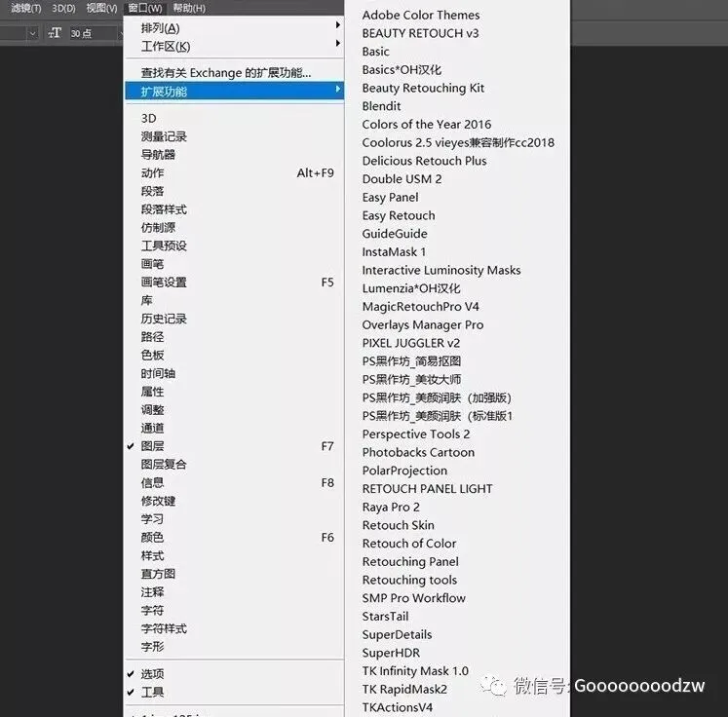Select 段落样式 panel entry
The height and width of the screenshot is (717, 728).
point(235,209)
